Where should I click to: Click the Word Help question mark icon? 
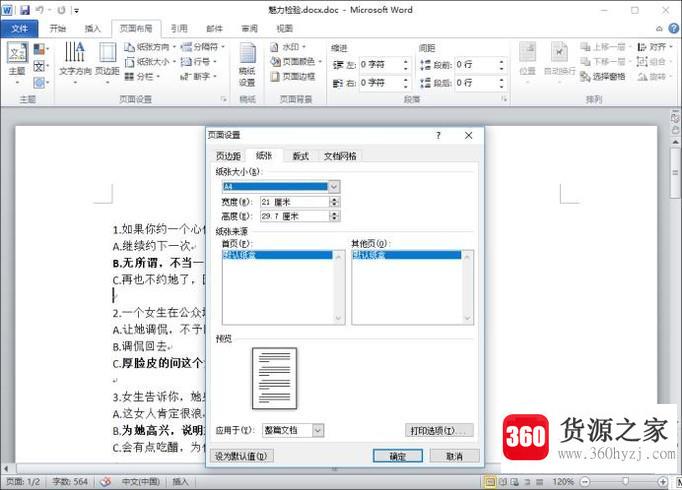673,29
